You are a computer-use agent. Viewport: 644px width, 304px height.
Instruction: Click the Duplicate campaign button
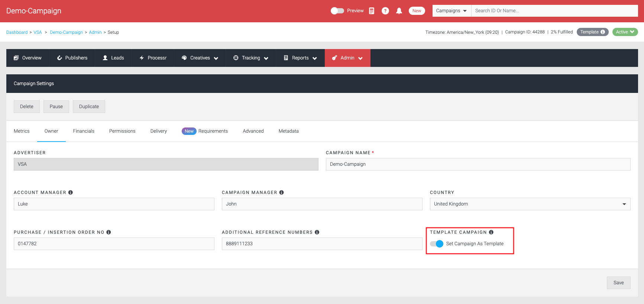tap(89, 107)
